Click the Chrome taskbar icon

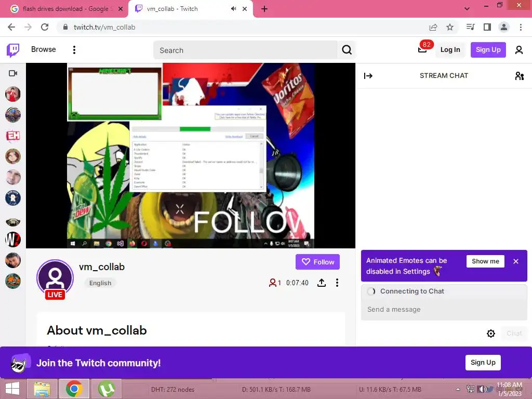[74, 389]
